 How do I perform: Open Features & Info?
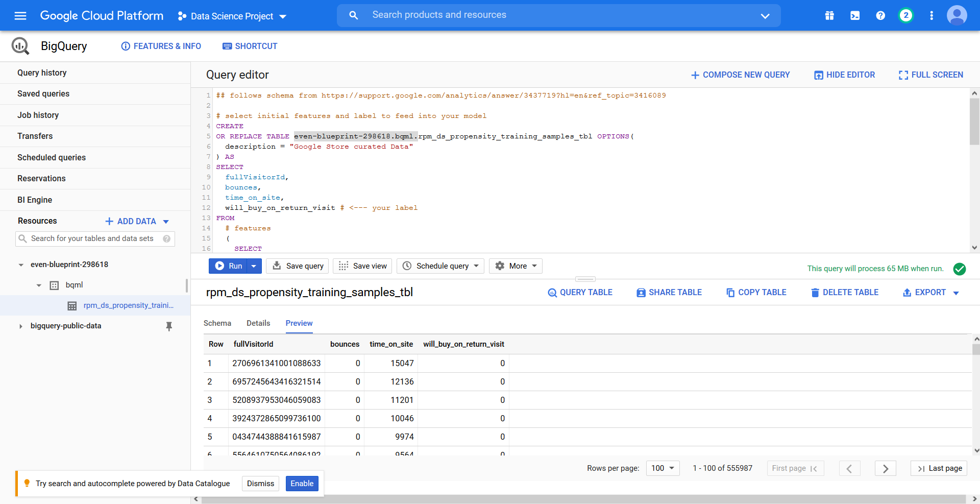[161, 46]
